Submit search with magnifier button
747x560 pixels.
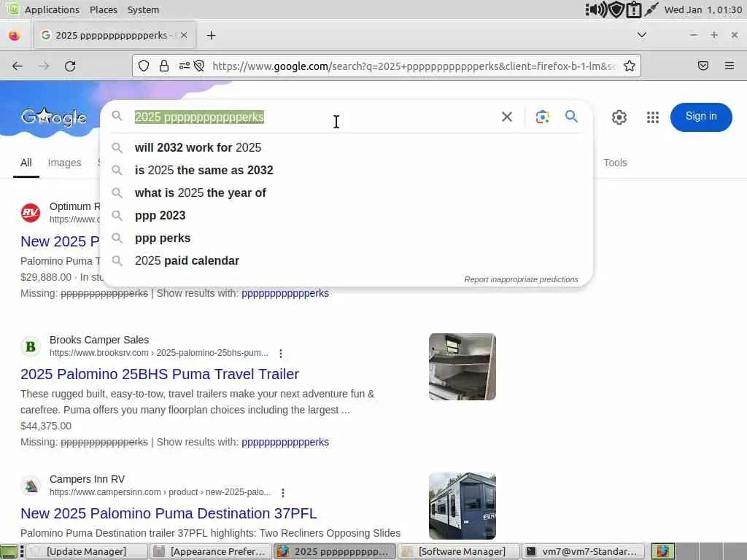tap(571, 116)
